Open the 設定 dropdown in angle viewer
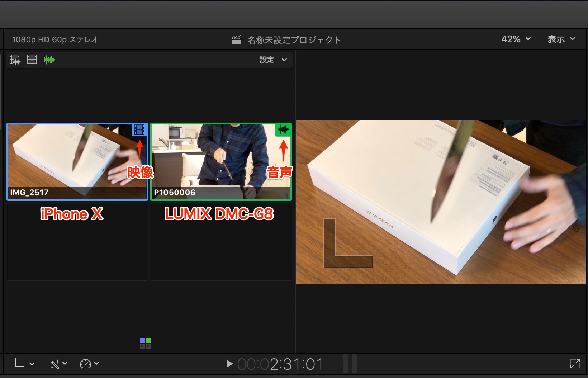Screen dimensions: 588x378 [x=273, y=60]
